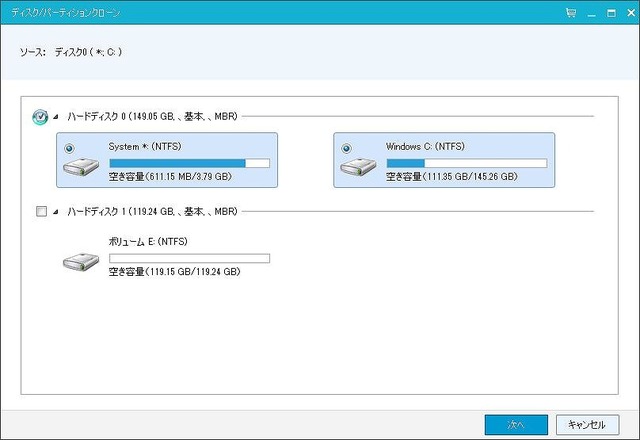Click the System partition drive icon
640x440 pixels.
point(81,167)
